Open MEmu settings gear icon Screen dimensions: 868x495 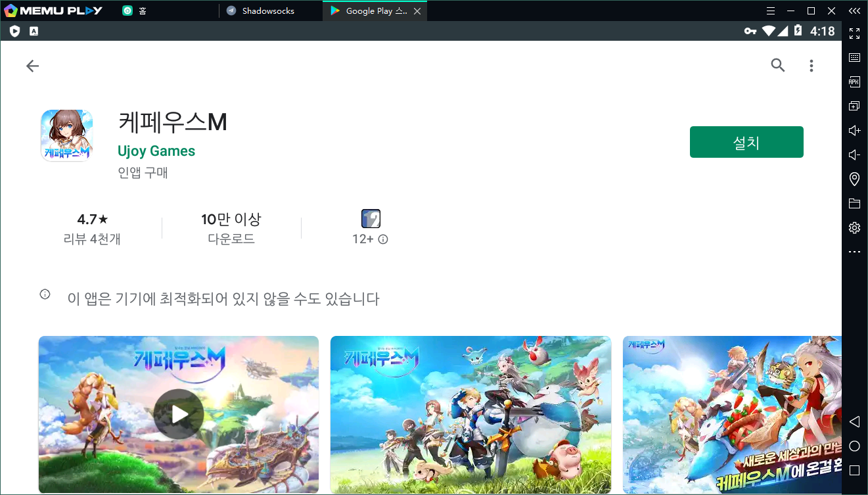pyautogui.click(x=854, y=227)
